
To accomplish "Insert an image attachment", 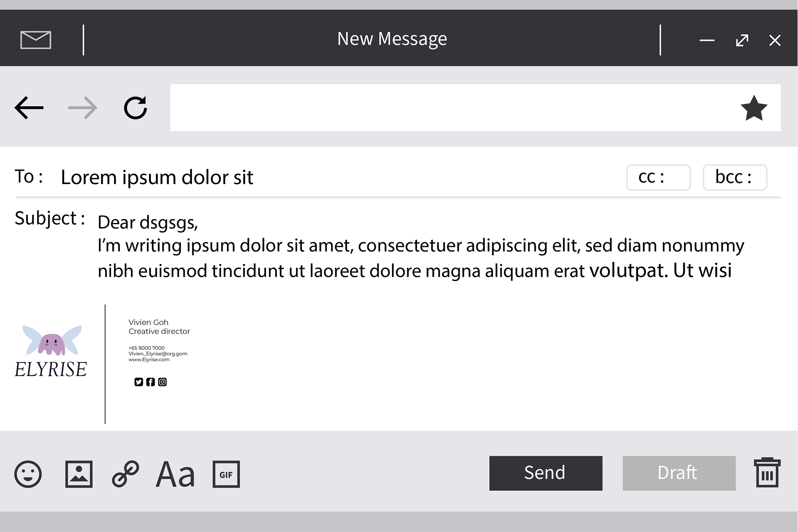I will pos(79,474).
